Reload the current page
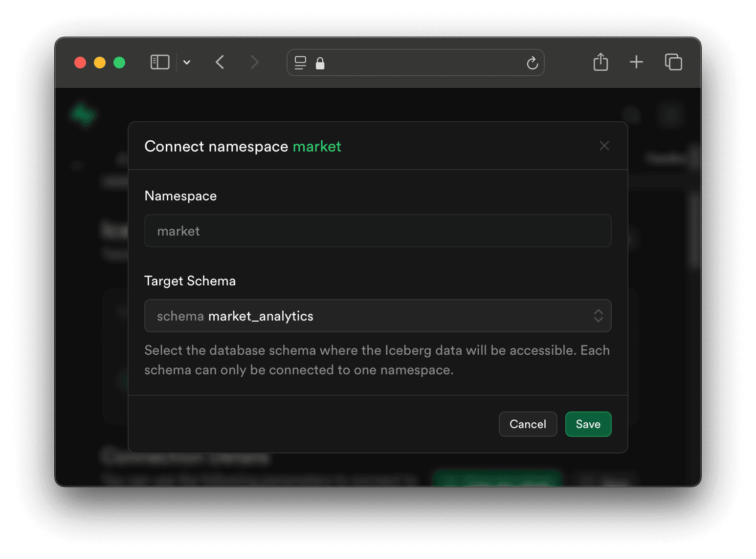Image resolution: width=756 pixels, height=559 pixels. pyautogui.click(x=532, y=63)
